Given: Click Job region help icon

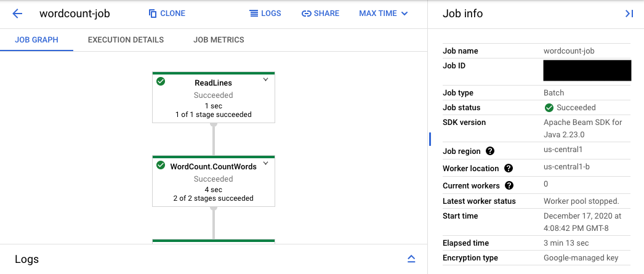Looking at the screenshot, I should coord(490,151).
